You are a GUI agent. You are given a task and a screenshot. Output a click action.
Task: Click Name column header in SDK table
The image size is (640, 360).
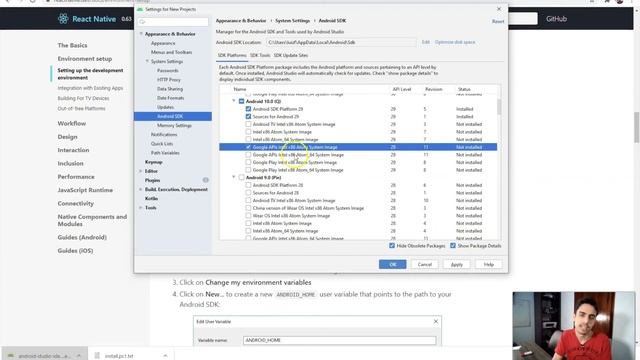click(x=240, y=89)
